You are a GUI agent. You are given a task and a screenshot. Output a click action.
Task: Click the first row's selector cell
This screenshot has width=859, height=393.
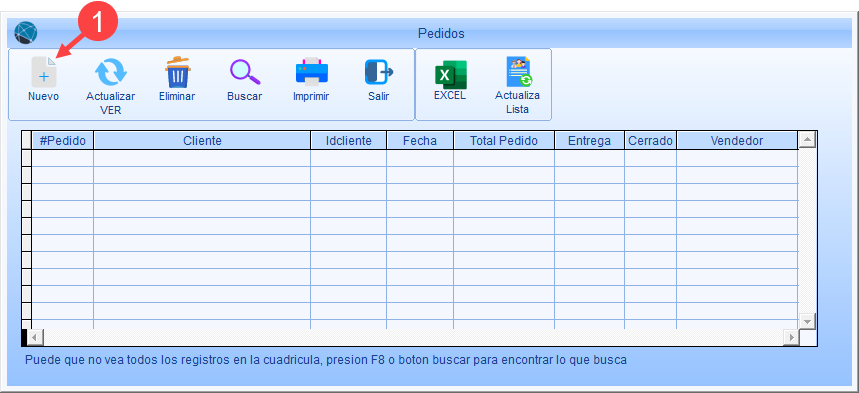[26, 158]
